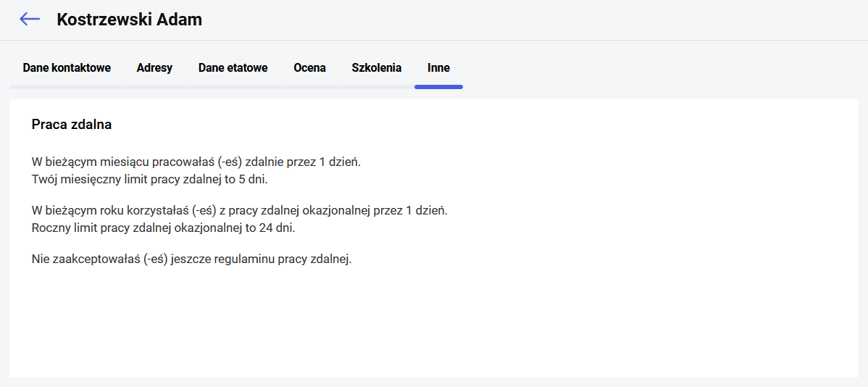Viewport: 868px width, 387px height.
Task: Select the Dane etatowe tab
Action: (x=233, y=68)
